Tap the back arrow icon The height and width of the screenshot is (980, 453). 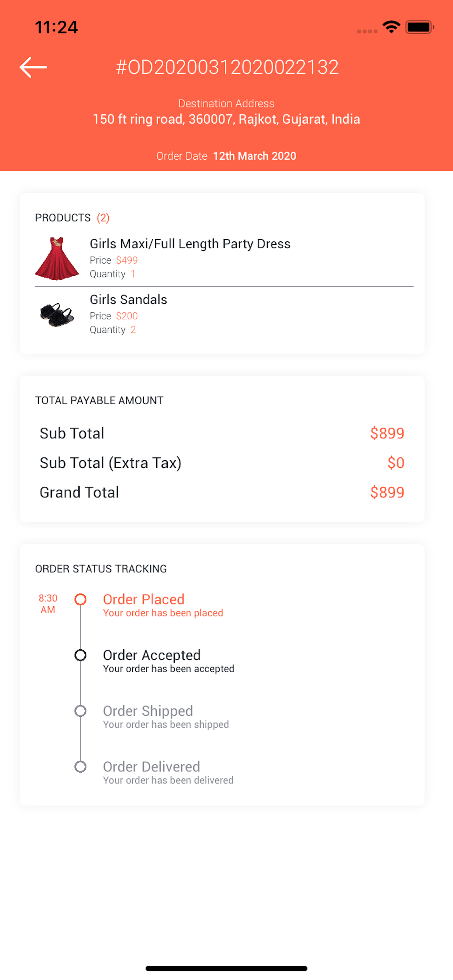click(x=33, y=67)
